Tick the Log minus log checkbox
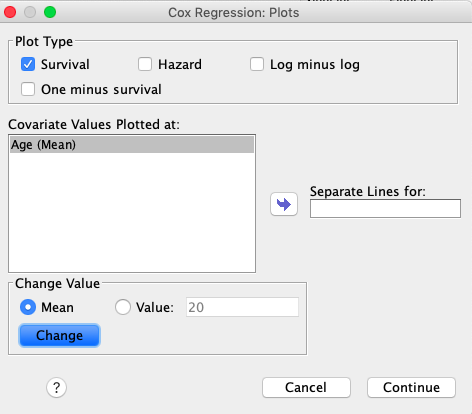The height and width of the screenshot is (414, 472). [257, 64]
